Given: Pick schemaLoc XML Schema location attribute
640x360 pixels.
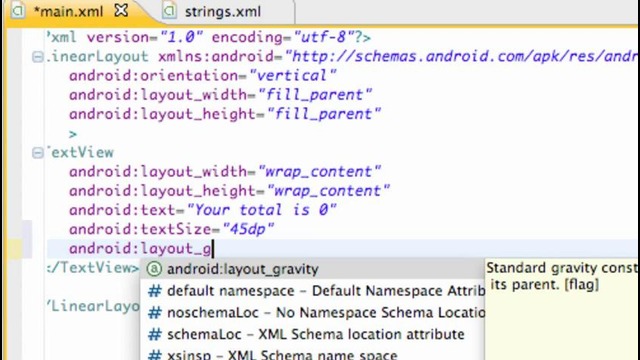Looking at the screenshot, I should [x=312, y=334].
